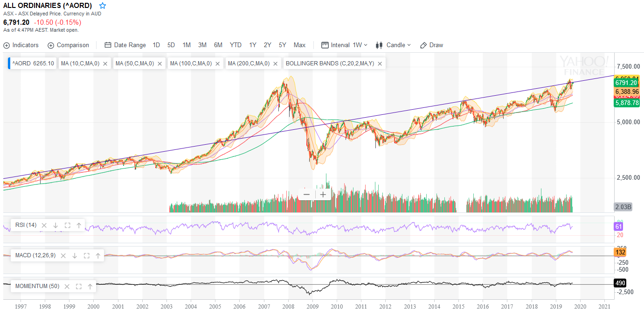The image size is (644, 317).
Task: Open the Indicators menu
Action: pyautogui.click(x=21, y=45)
